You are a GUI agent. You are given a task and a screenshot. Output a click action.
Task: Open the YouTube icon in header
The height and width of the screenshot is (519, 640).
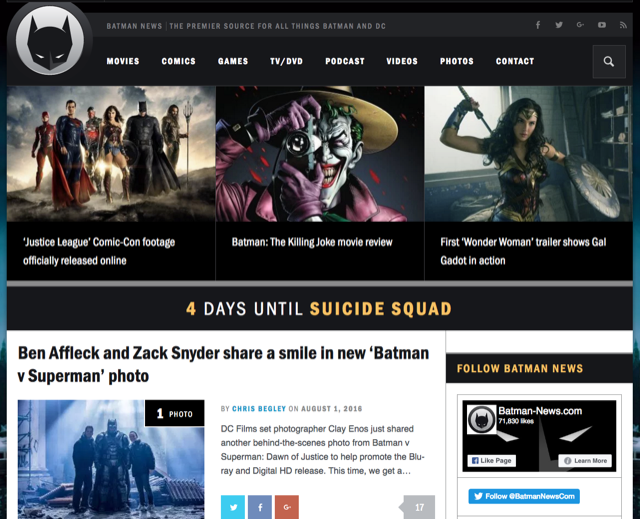point(602,25)
